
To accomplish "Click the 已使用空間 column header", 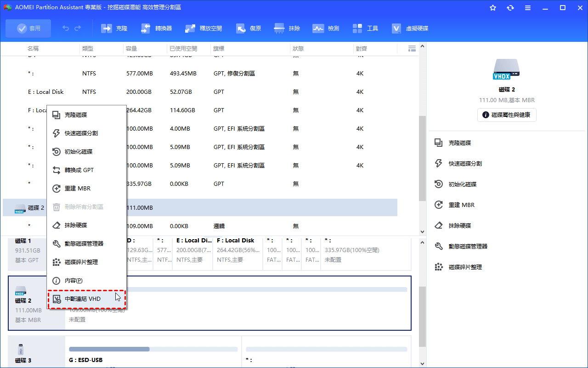I will (x=183, y=49).
